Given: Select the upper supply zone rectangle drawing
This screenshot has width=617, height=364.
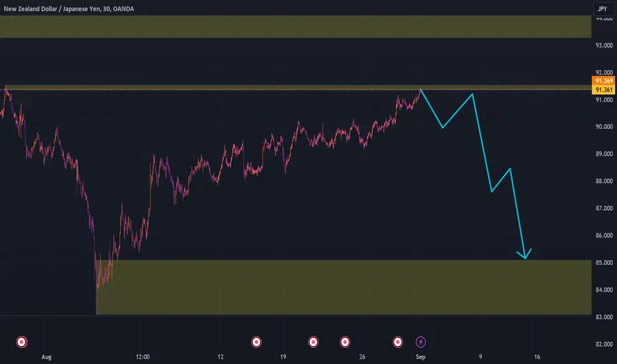Looking at the screenshot, I should coord(295,26).
